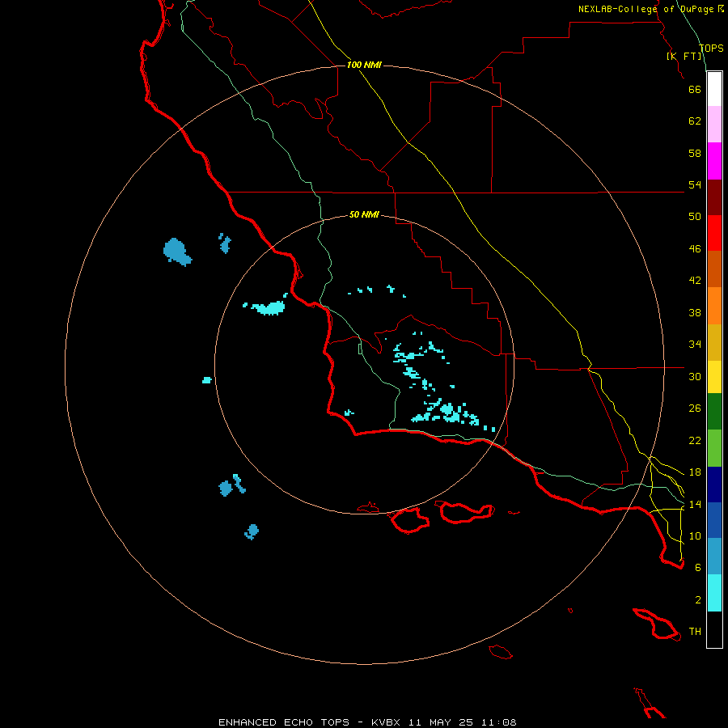Click the cyan legend swatch near label 2

714,593
